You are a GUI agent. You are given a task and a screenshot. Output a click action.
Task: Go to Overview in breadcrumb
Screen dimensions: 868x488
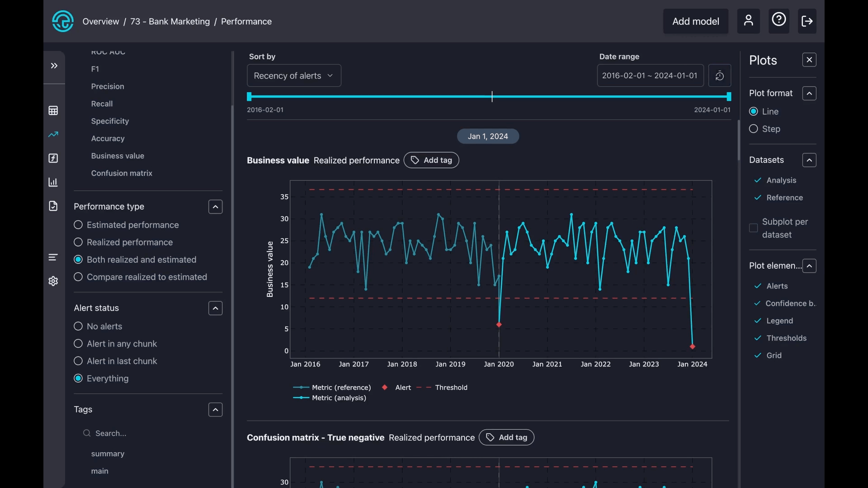[101, 22]
